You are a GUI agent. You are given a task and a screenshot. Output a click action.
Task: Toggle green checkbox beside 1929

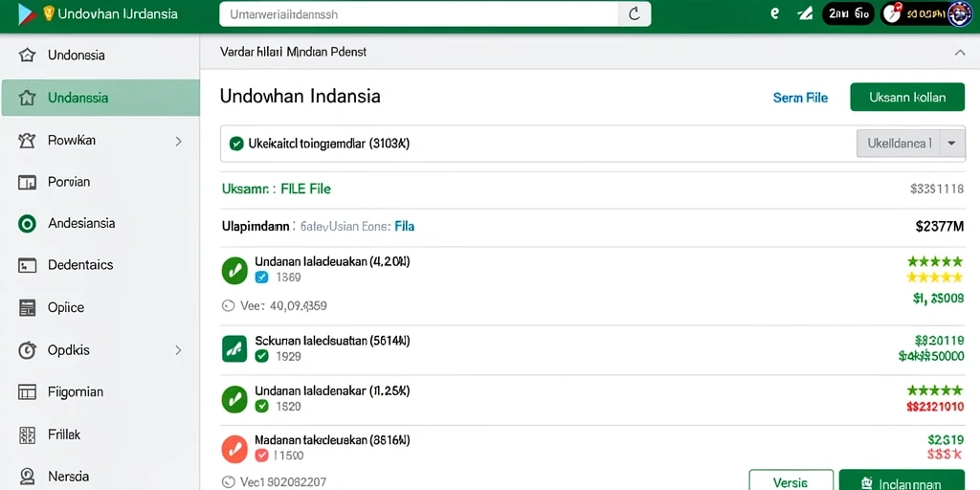click(x=262, y=356)
